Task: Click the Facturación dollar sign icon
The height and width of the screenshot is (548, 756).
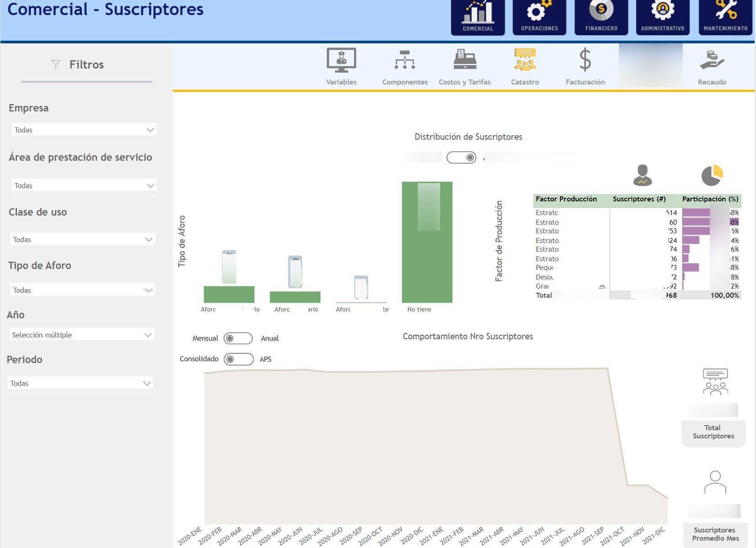Action: pyautogui.click(x=585, y=61)
